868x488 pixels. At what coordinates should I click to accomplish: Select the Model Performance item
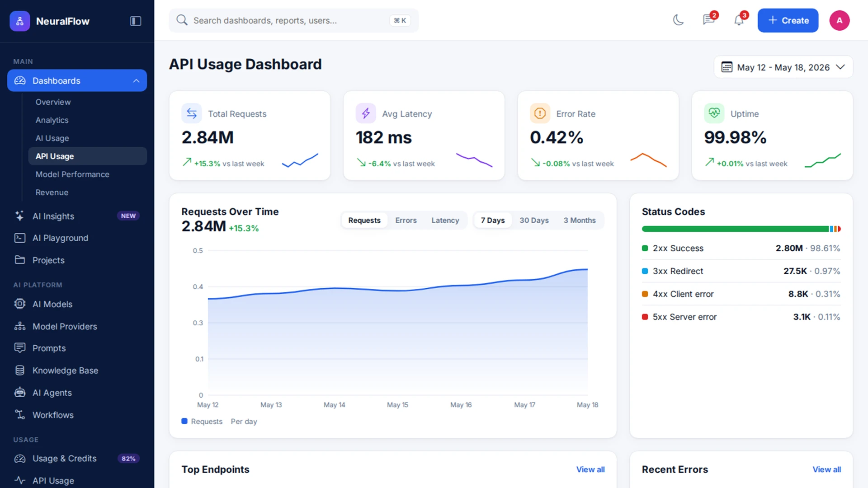pyautogui.click(x=87, y=174)
